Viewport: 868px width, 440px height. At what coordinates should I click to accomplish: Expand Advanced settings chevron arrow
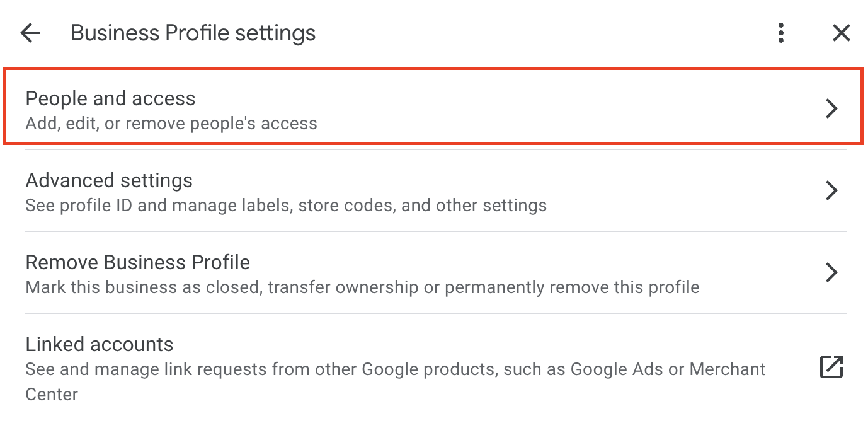831,190
